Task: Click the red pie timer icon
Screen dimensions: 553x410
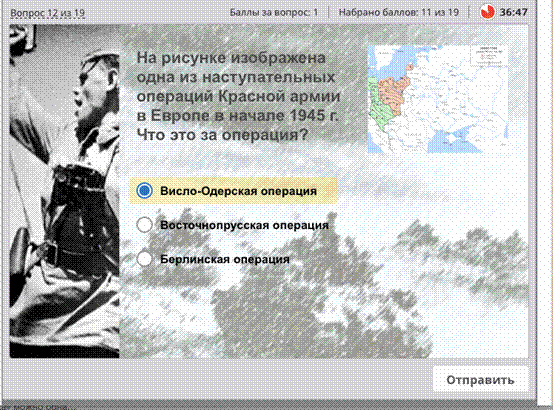Action: click(487, 12)
